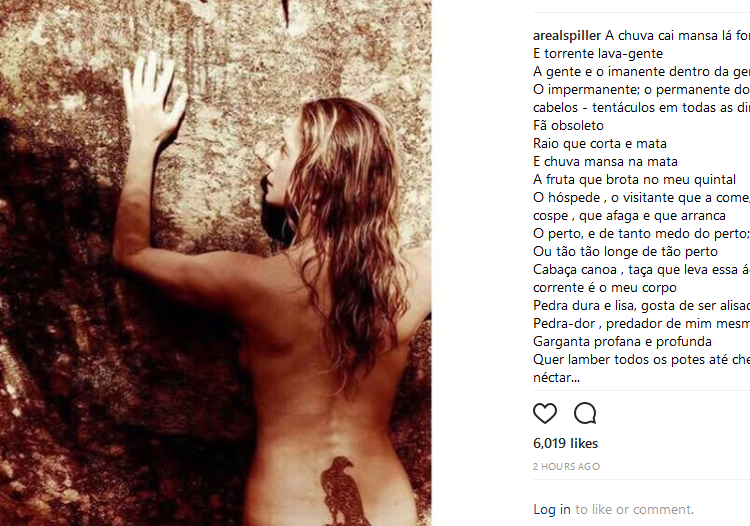
Task: Click the bird tattoo in the photo
Action: click(x=342, y=491)
